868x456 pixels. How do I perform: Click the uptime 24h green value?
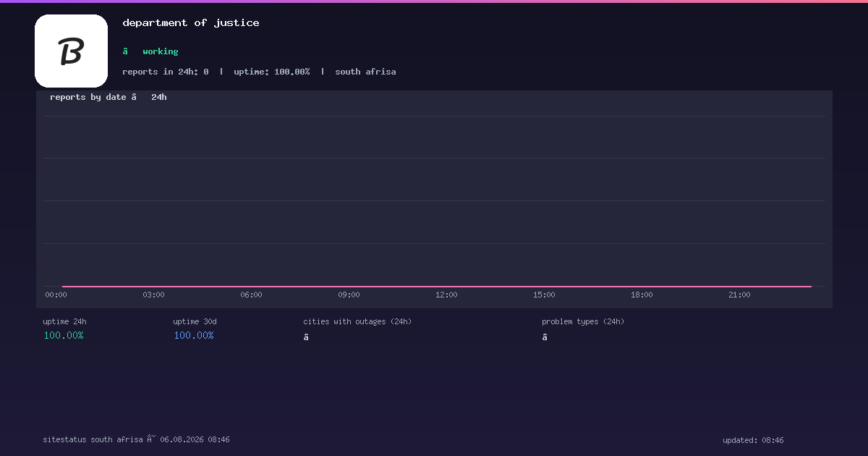point(64,336)
